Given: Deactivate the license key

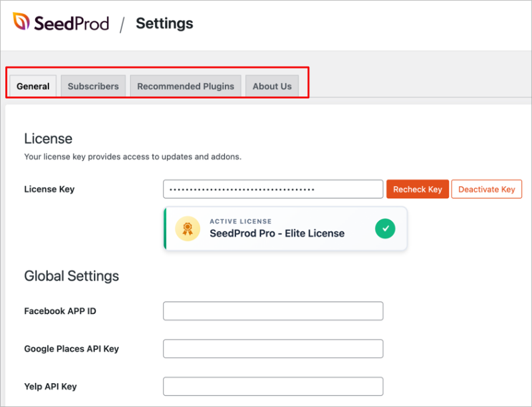Looking at the screenshot, I should (486, 189).
